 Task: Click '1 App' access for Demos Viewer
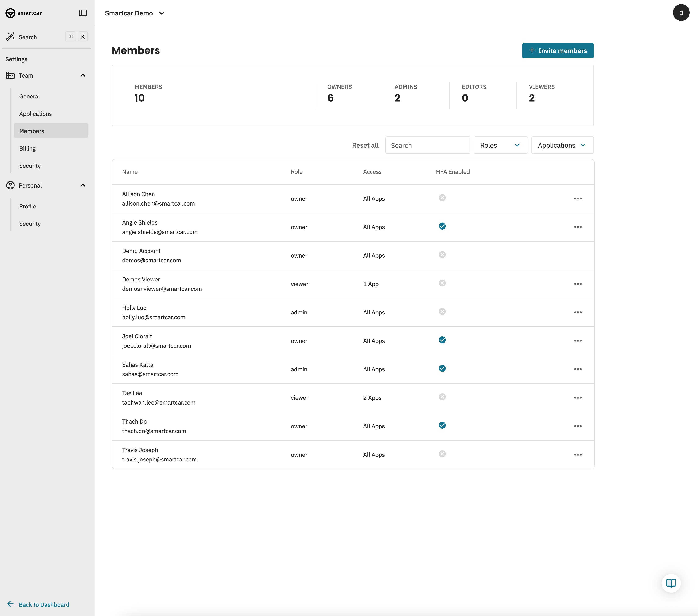(371, 284)
